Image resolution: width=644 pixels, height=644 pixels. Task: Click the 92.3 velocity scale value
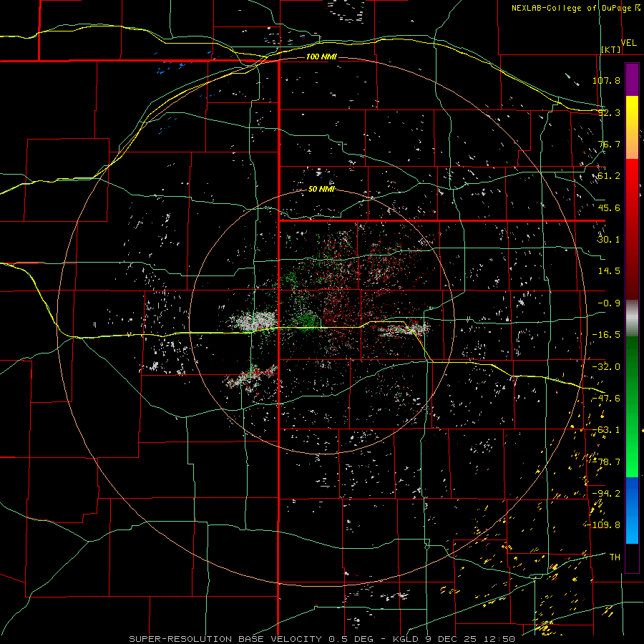coord(609,112)
